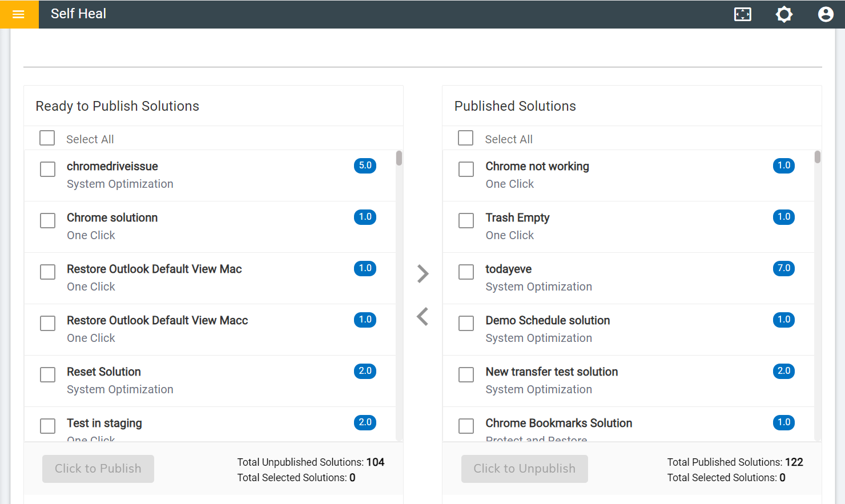Viewport: 845px width, 504px height.
Task: Open the user account profile icon
Action: [826, 14]
